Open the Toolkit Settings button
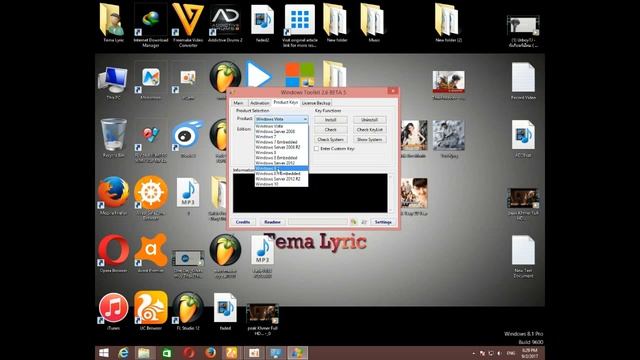This screenshot has width=640, height=360. [x=383, y=222]
